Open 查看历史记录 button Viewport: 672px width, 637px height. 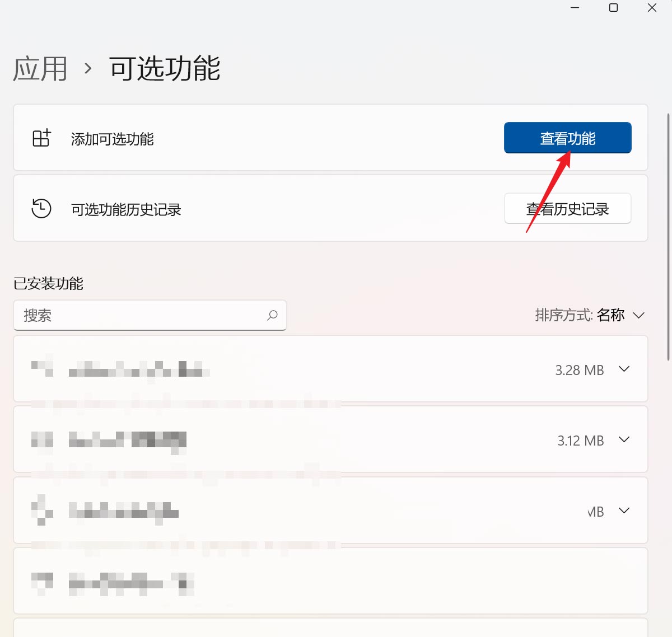coord(567,209)
